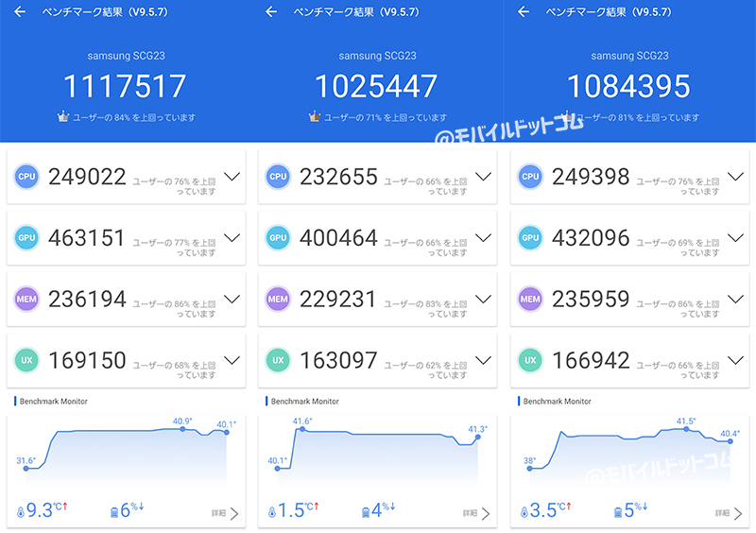Tap the 84% user ranking text
This screenshot has height=533, width=756.
click(134, 117)
